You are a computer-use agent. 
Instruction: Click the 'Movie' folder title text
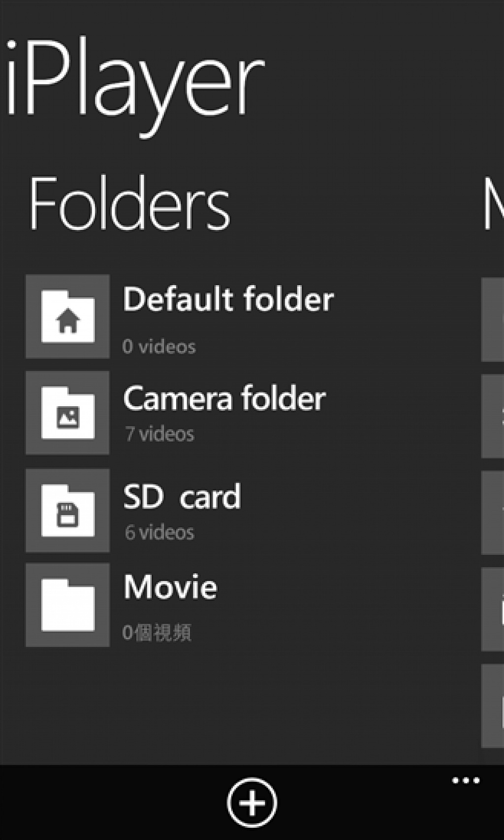click(x=170, y=587)
